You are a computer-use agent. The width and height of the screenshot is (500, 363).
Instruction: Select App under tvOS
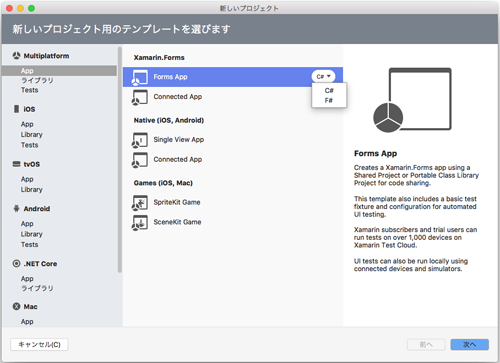[27, 179]
